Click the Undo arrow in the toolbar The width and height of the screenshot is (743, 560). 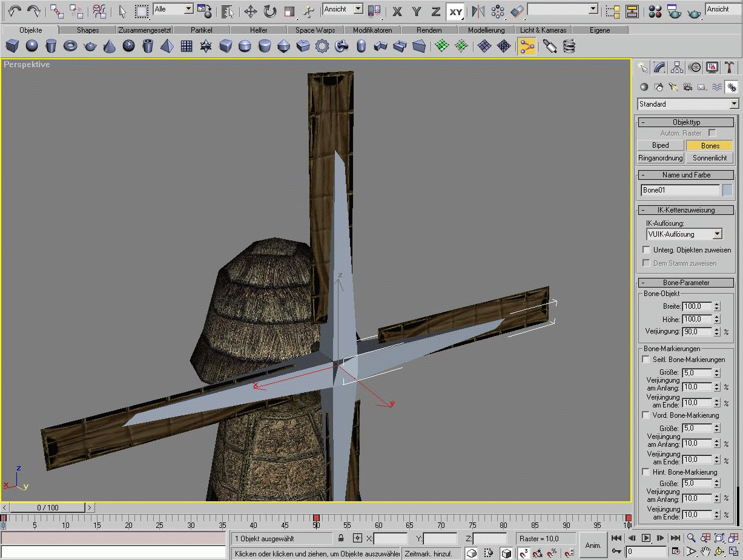(x=15, y=11)
